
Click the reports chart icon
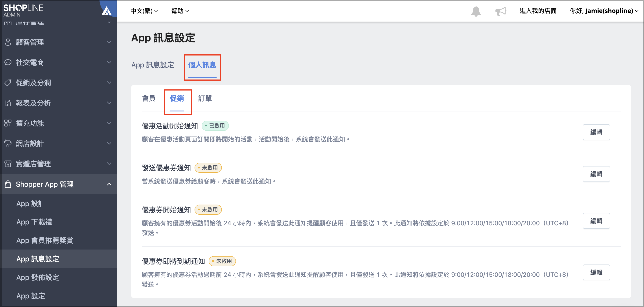[8, 103]
